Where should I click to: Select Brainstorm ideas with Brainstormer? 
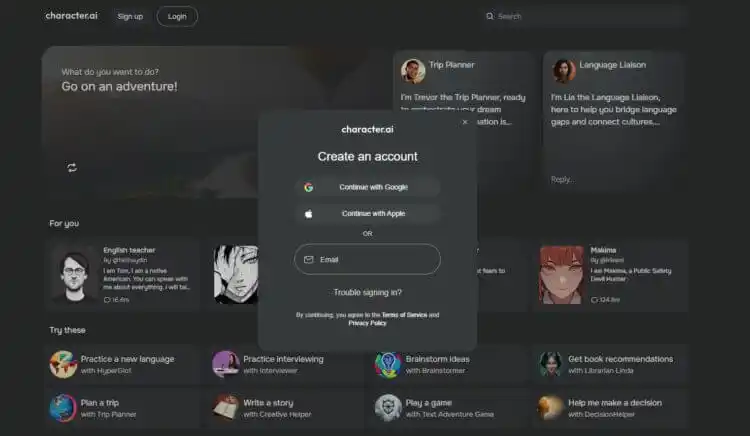coord(448,364)
